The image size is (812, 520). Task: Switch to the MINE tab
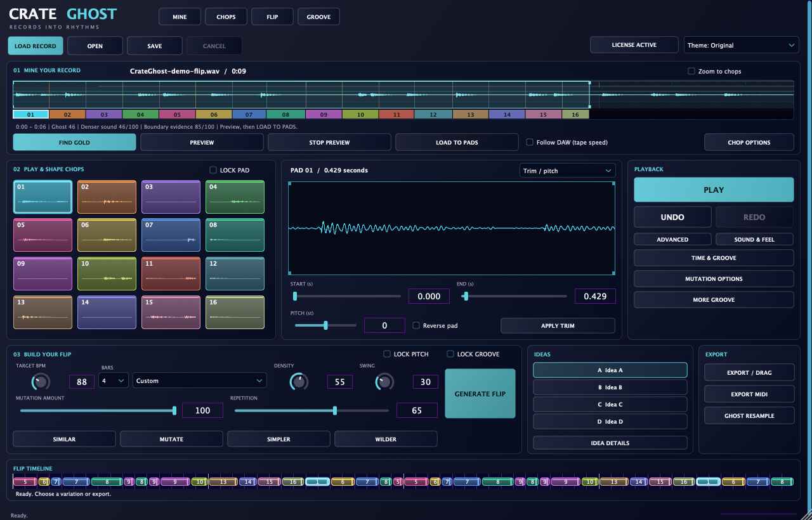tap(180, 16)
